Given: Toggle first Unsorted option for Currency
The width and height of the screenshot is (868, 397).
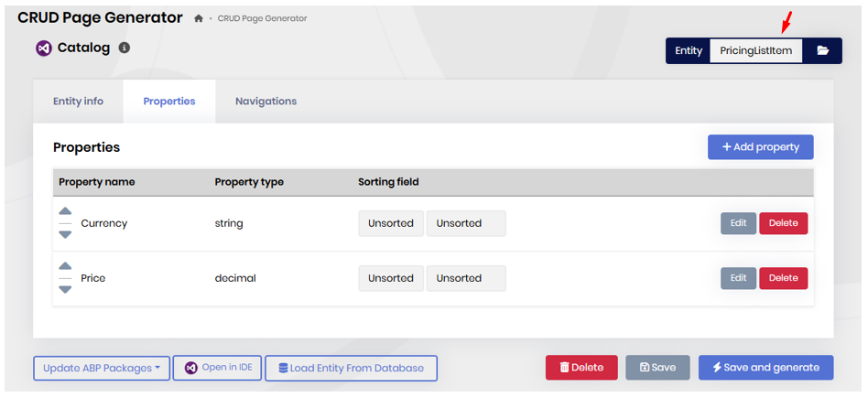Looking at the screenshot, I should 391,223.
